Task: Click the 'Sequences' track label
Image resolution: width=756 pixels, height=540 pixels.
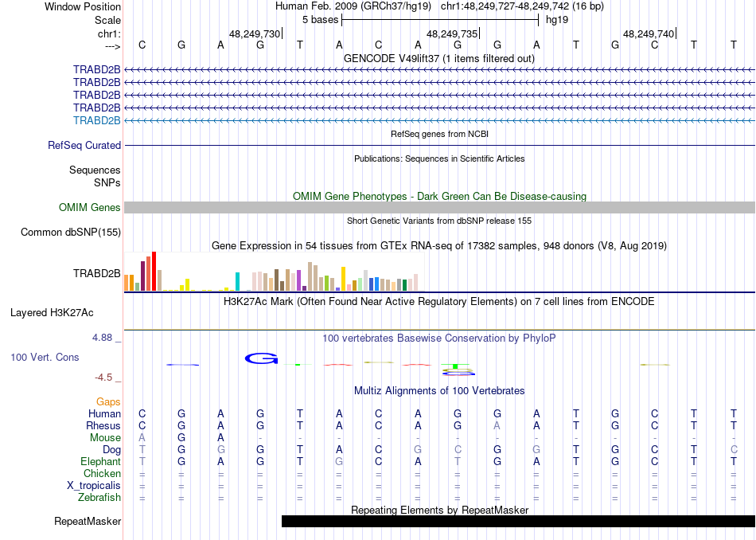Action: 95,170
